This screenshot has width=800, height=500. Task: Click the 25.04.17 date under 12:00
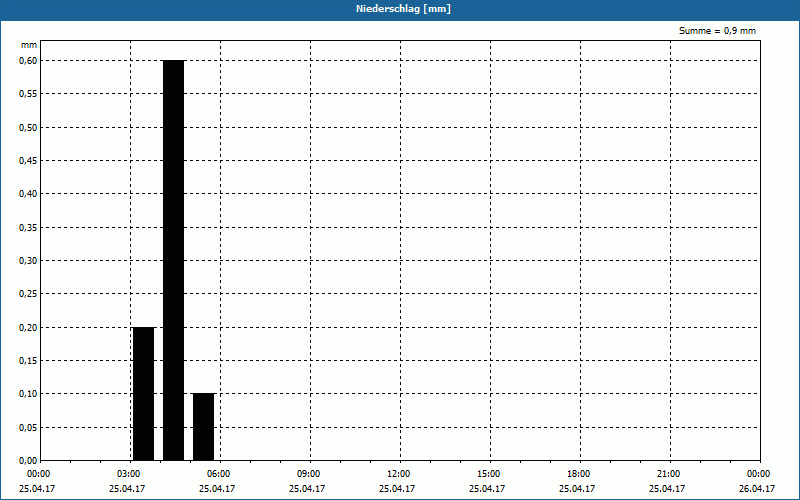(x=397, y=489)
